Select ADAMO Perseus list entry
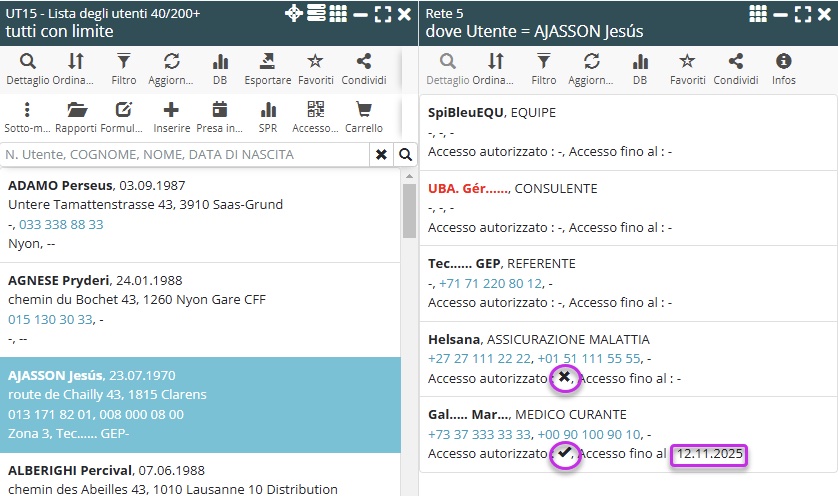838x496 pixels. 200,214
